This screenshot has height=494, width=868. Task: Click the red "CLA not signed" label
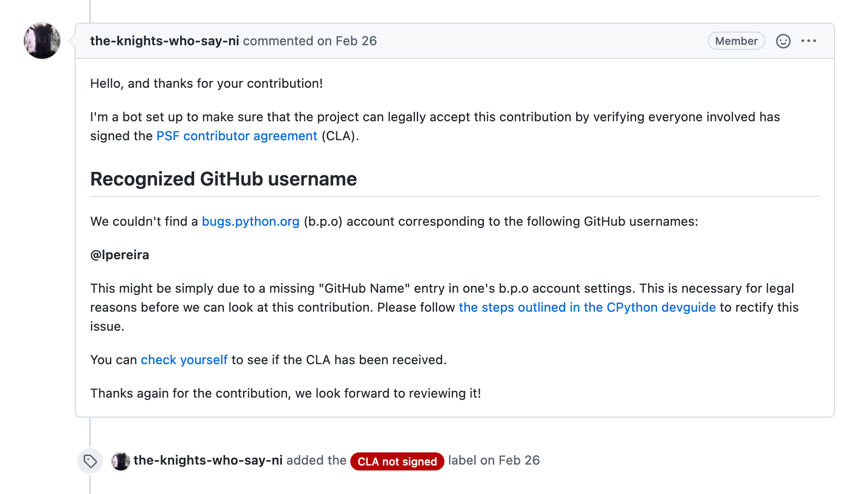397,461
